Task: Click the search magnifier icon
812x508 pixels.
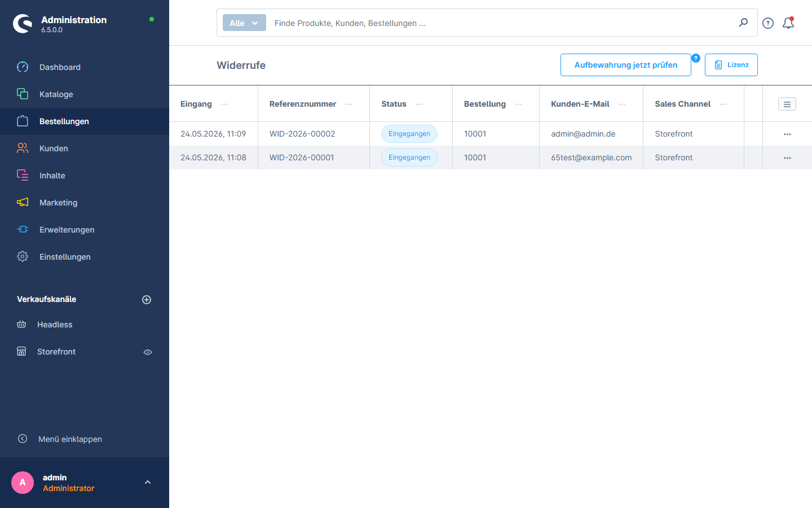Action: point(743,23)
